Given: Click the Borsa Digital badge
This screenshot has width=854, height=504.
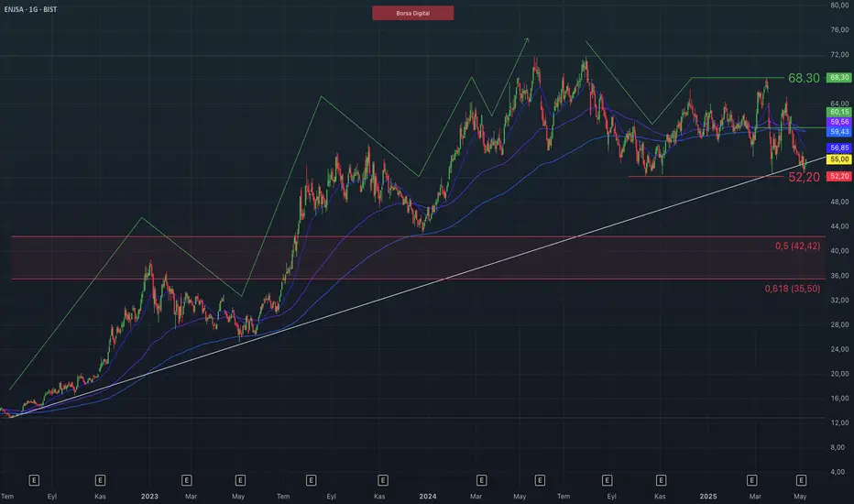Looking at the screenshot, I should tap(413, 13).
